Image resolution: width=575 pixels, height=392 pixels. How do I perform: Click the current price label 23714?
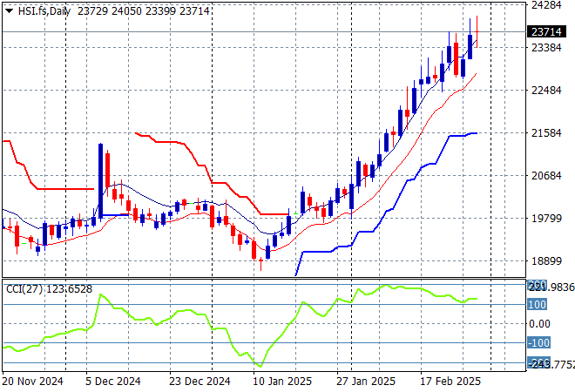pos(545,32)
